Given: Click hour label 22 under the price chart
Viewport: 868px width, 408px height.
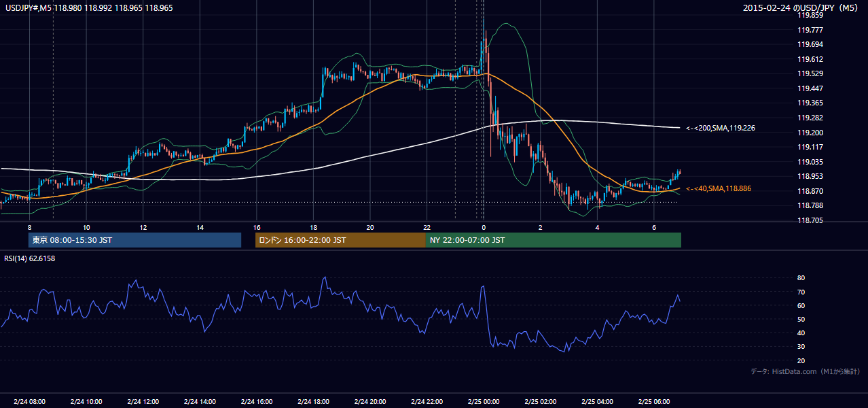Looking at the screenshot, I should (x=427, y=227).
